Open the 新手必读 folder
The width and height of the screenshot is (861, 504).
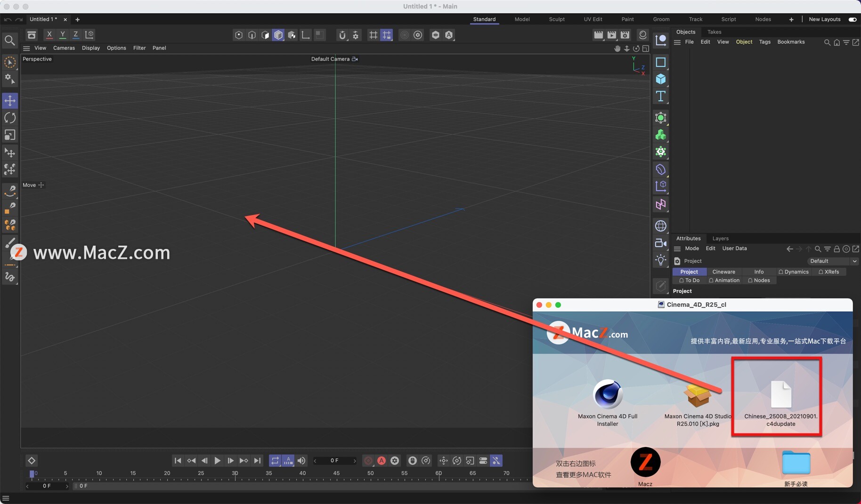796,463
